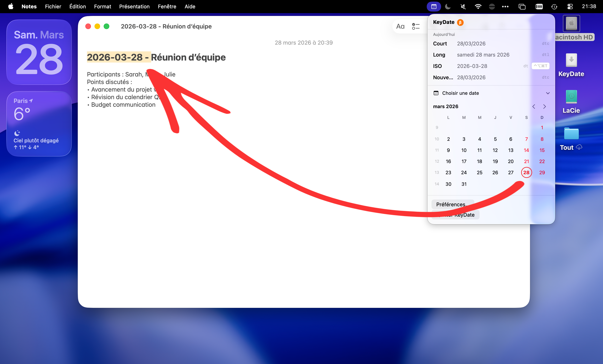
Task: Click the Wi-Fi icon in the menu bar
Action: click(478, 7)
